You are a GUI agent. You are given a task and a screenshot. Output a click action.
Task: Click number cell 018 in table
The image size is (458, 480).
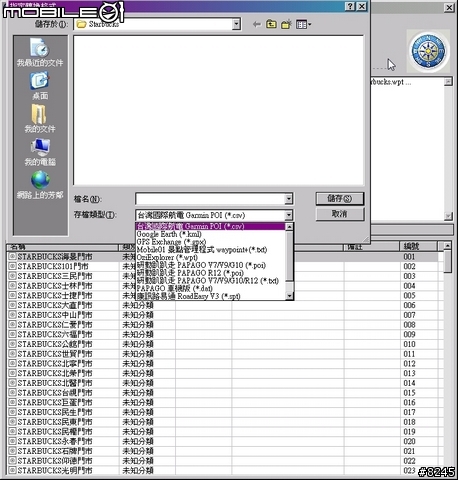pyautogui.click(x=409, y=422)
